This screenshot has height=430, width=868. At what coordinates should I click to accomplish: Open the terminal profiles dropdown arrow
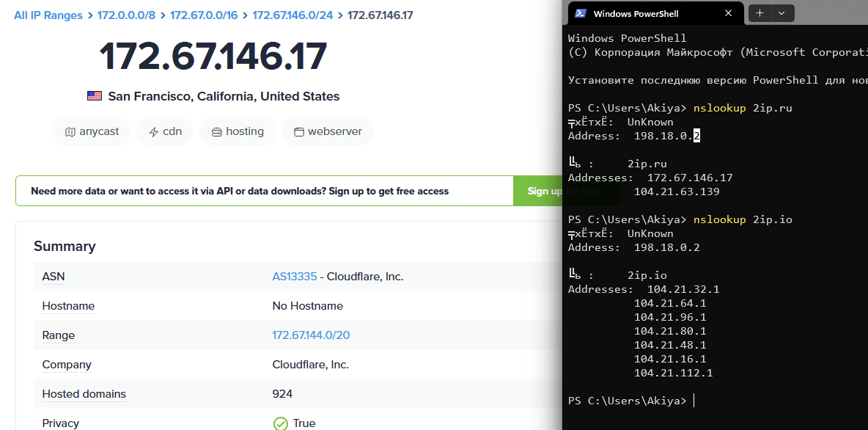[x=781, y=13]
